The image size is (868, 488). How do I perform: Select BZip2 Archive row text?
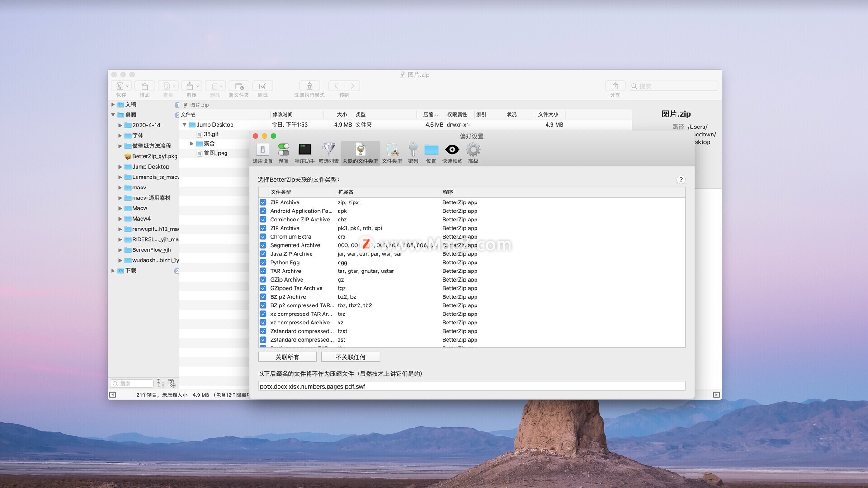[288, 297]
